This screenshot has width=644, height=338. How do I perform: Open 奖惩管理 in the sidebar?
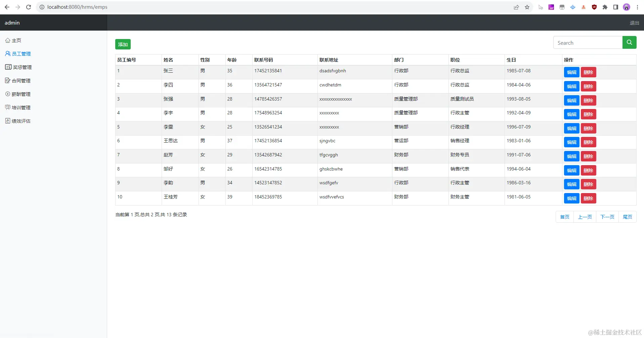click(18, 67)
